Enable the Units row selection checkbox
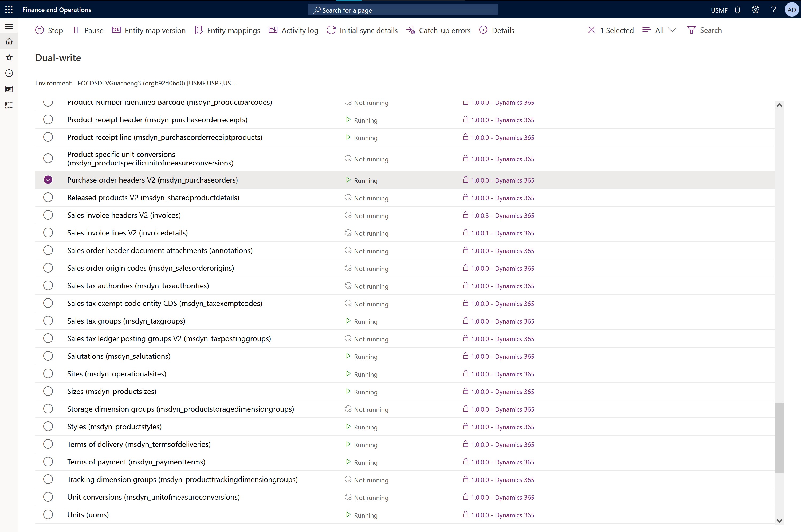 [x=48, y=515]
